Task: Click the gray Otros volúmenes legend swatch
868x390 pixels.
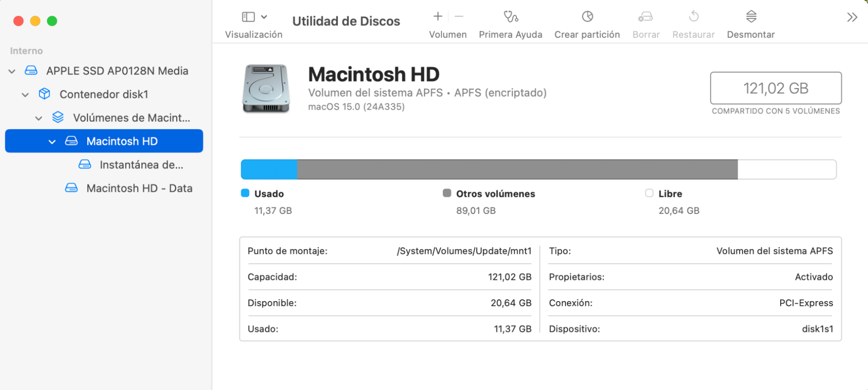Action: coord(447,193)
